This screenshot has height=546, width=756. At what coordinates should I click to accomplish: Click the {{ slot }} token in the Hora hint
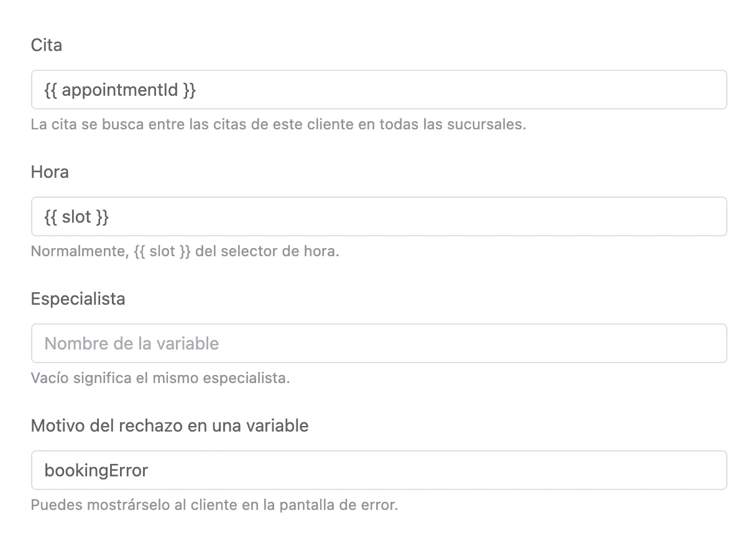[163, 252]
